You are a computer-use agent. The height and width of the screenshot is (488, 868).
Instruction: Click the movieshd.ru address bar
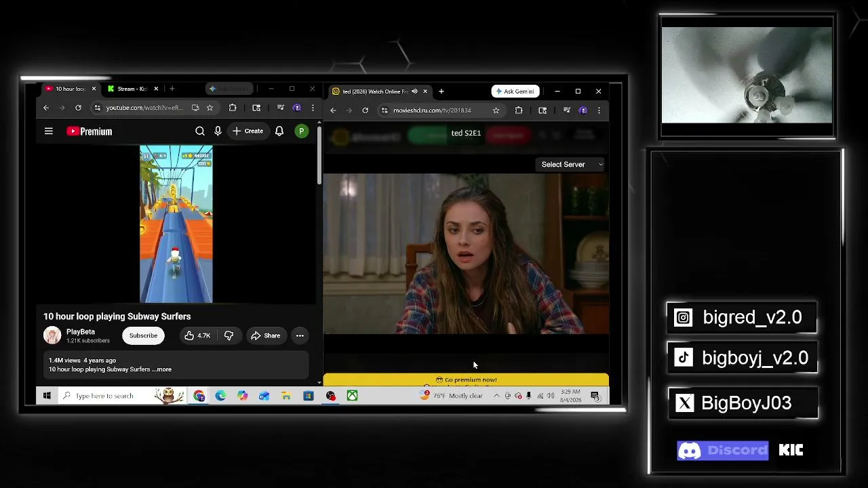(x=441, y=110)
